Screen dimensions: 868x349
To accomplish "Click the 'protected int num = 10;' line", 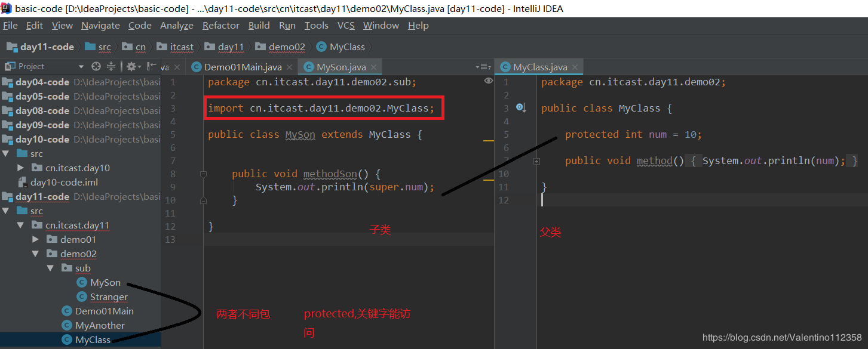I will (x=634, y=134).
